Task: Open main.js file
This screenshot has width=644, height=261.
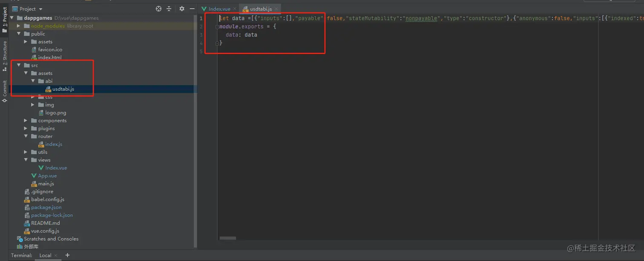Action: (x=46, y=184)
